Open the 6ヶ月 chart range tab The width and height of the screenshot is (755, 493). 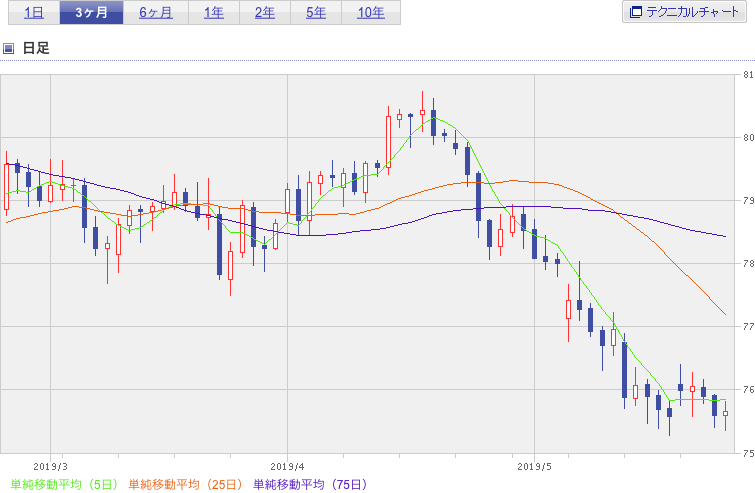click(x=156, y=13)
